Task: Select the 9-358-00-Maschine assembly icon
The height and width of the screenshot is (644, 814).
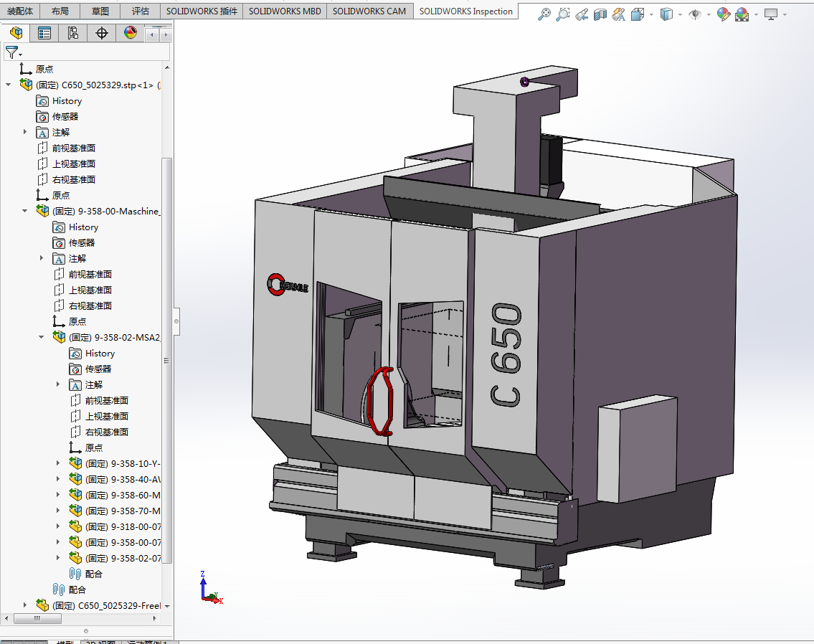Action: point(42,211)
